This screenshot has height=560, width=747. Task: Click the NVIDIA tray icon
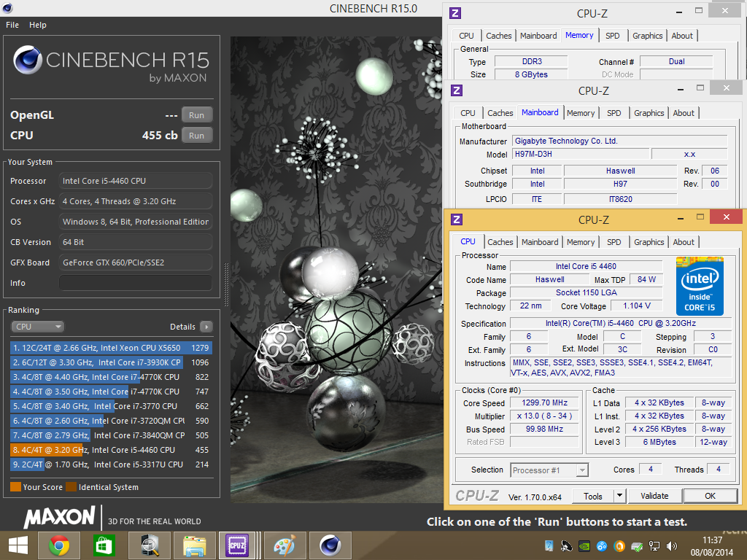click(x=584, y=546)
